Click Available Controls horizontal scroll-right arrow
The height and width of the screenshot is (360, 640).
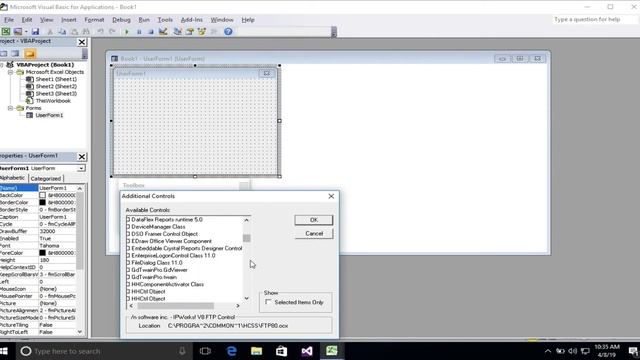pos(238,306)
